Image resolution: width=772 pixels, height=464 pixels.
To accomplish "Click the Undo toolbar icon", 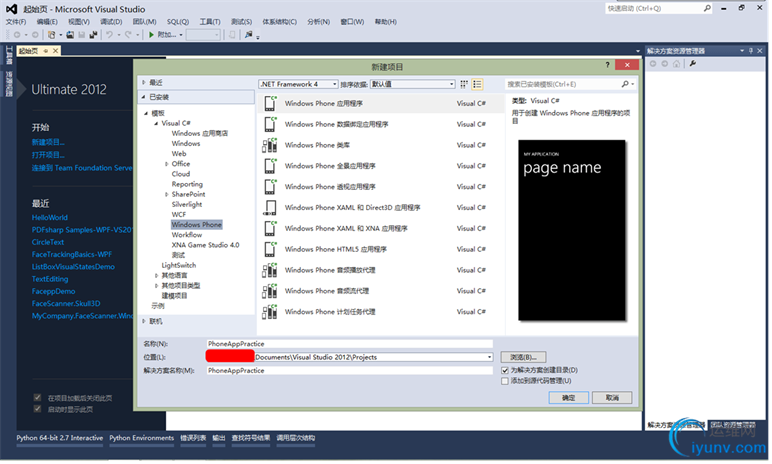I will pyautogui.click(x=109, y=35).
